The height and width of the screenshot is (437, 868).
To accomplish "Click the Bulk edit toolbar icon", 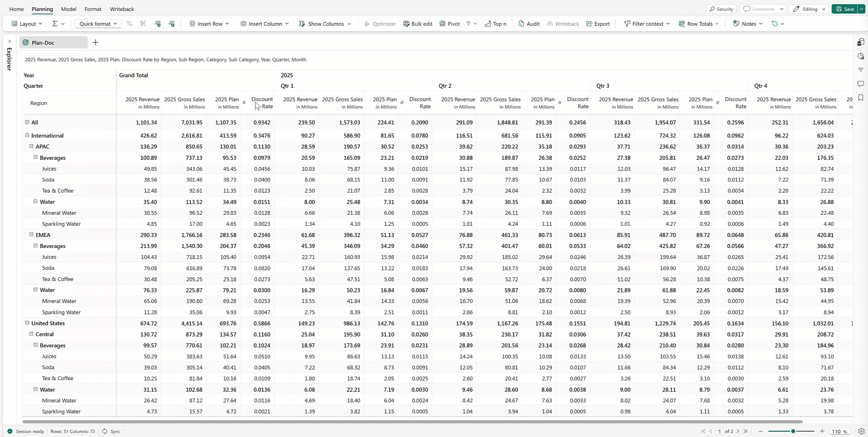I will pyautogui.click(x=406, y=24).
